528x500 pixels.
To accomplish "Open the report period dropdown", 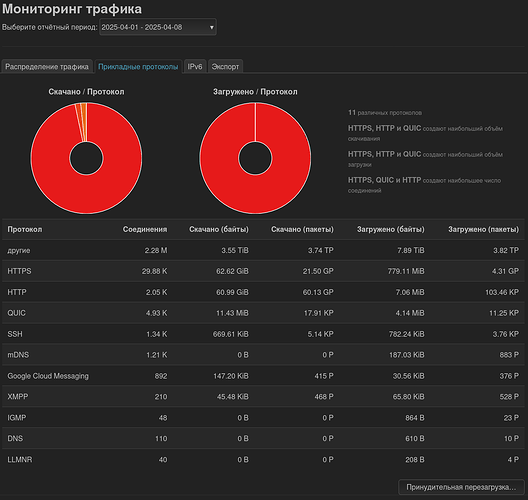I will pyautogui.click(x=158, y=27).
